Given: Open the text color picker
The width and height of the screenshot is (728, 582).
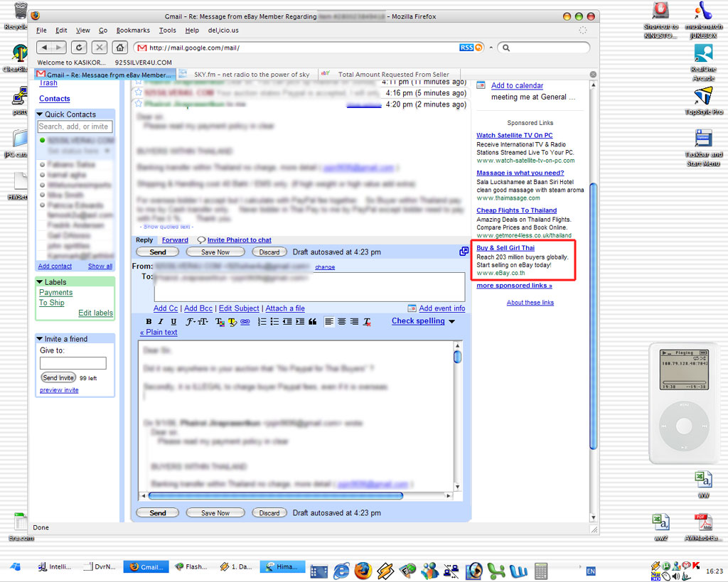Looking at the screenshot, I should 220,322.
